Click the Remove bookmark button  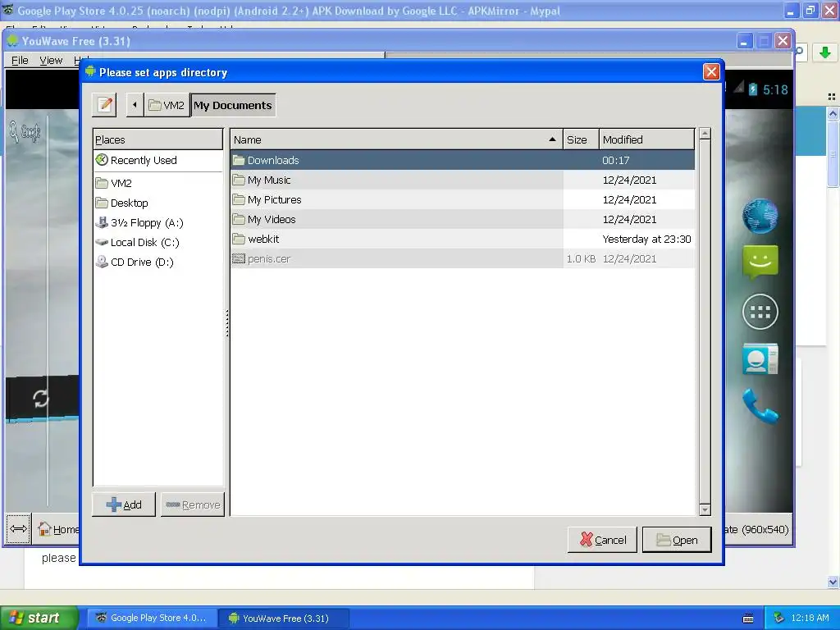coord(193,504)
